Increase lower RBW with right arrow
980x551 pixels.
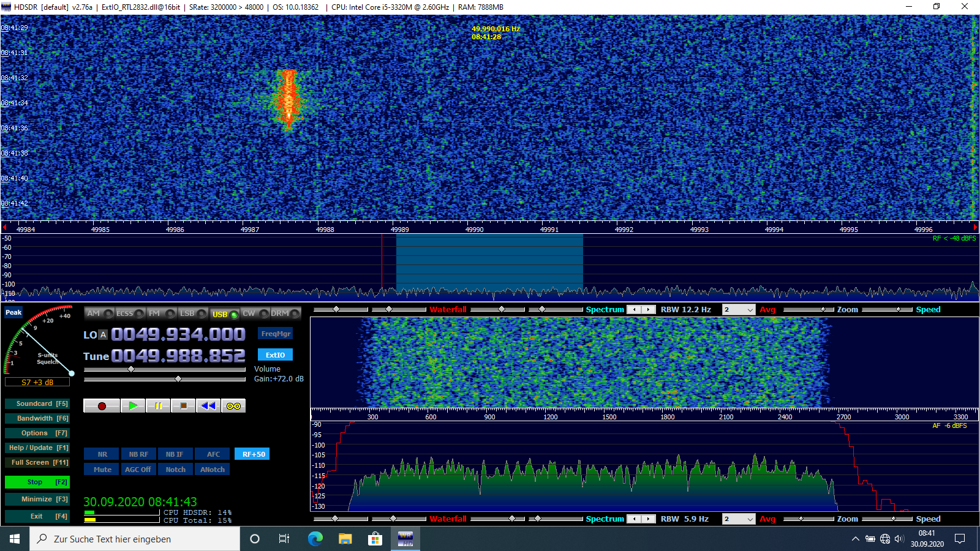click(649, 519)
